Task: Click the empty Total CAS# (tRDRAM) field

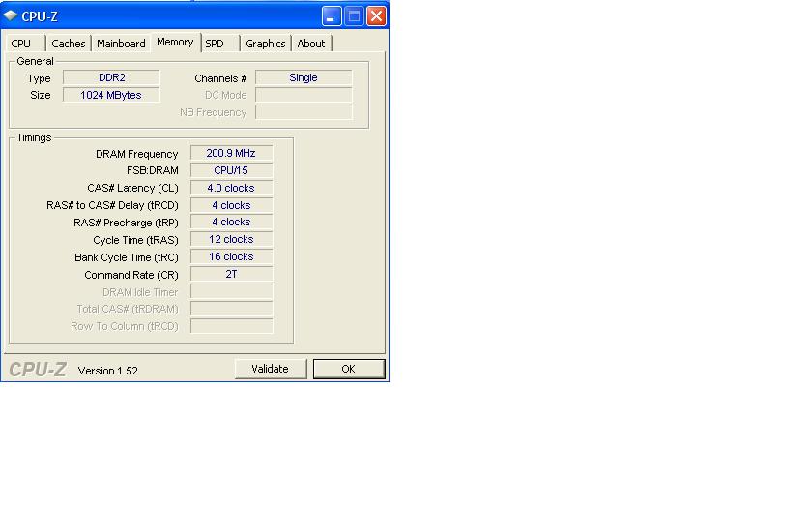Action: tap(231, 309)
